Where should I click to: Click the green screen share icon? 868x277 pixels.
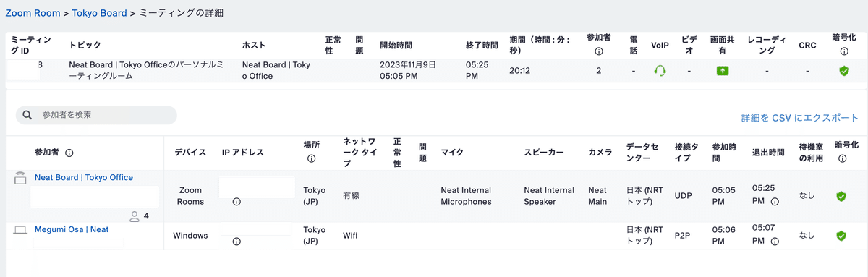pyautogui.click(x=723, y=71)
